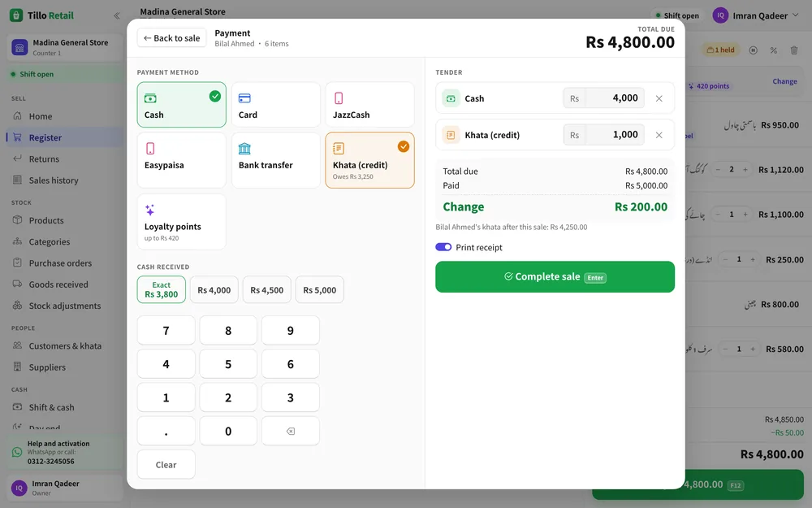Tap keypad digit 1
The height and width of the screenshot is (508, 812).
pos(166,397)
